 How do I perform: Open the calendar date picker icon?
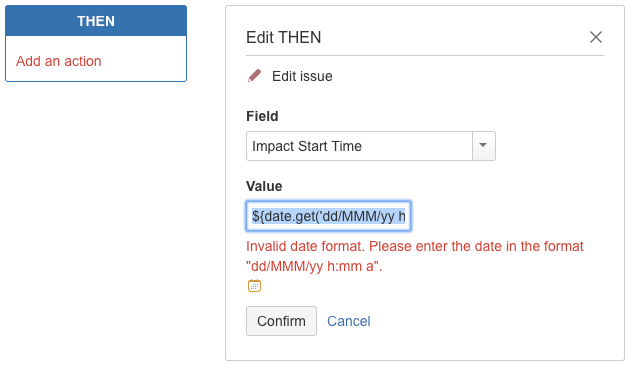tap(254, 285)
